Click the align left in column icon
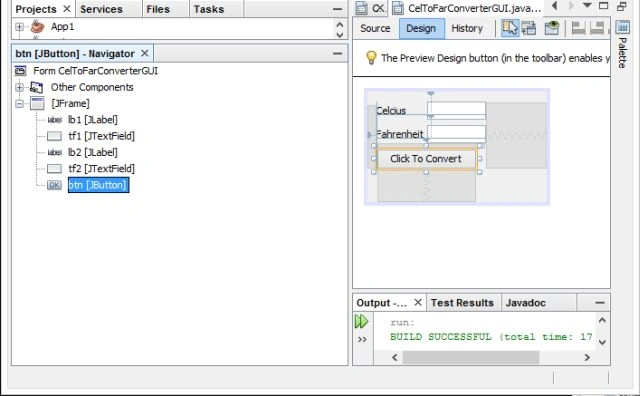Viewport: 640px width, 396px height. 578,28
